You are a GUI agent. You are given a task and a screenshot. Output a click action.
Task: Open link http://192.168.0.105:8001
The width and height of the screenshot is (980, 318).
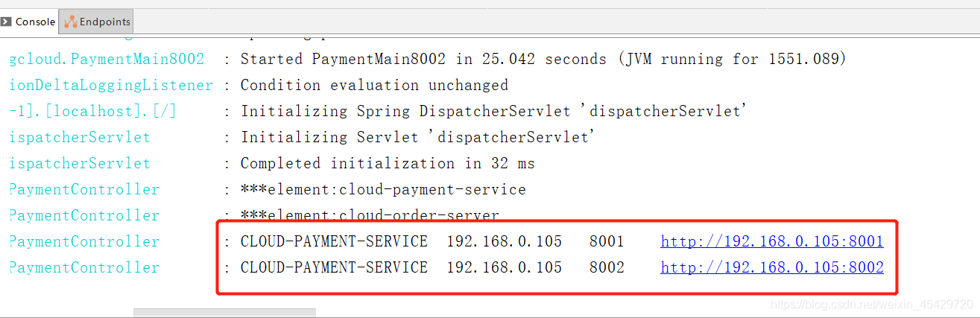pos(772,241)
